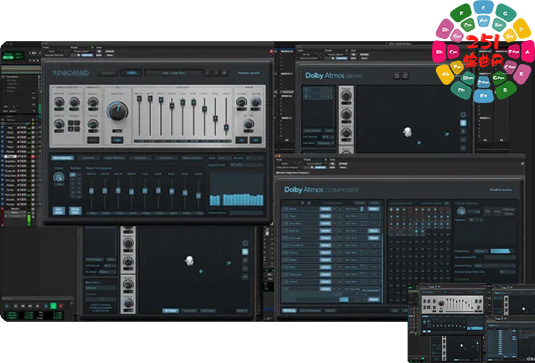Open the lowest dropdown in top Beam's left panel
This screenshot has height=363, width=535.
pos(325,143)
